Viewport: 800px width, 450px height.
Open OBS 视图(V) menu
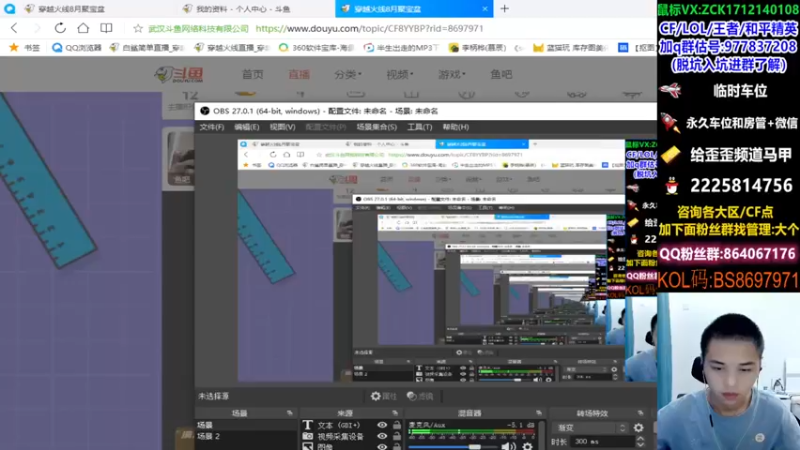point(282,127)
